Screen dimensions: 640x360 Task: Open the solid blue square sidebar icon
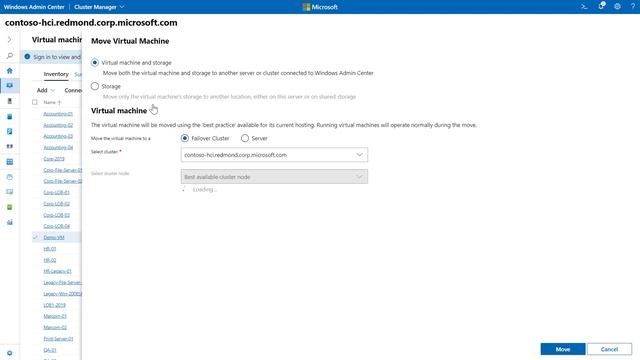(x=10, y=117)
